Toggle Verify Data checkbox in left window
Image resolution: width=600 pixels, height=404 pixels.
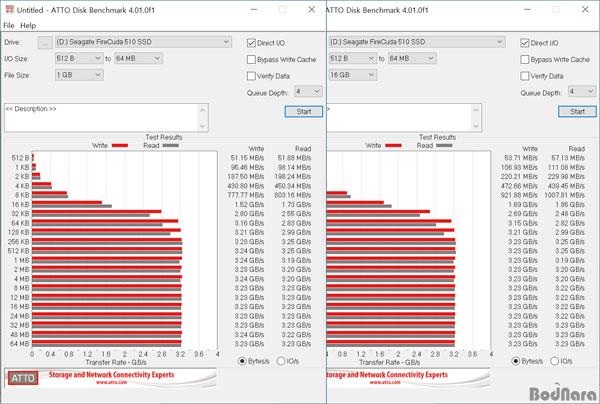[251, 76]
